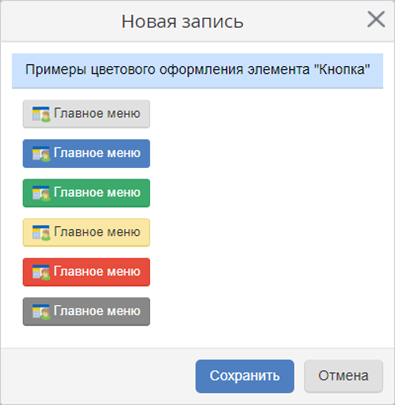The image size is (395, 405).
Task: Click the Новая запись dialog title text
Action: (x=182, y=22)
